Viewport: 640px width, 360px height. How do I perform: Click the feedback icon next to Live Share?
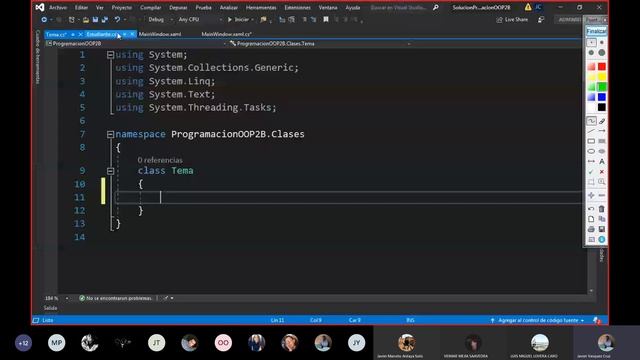click(x=541, y=20)
